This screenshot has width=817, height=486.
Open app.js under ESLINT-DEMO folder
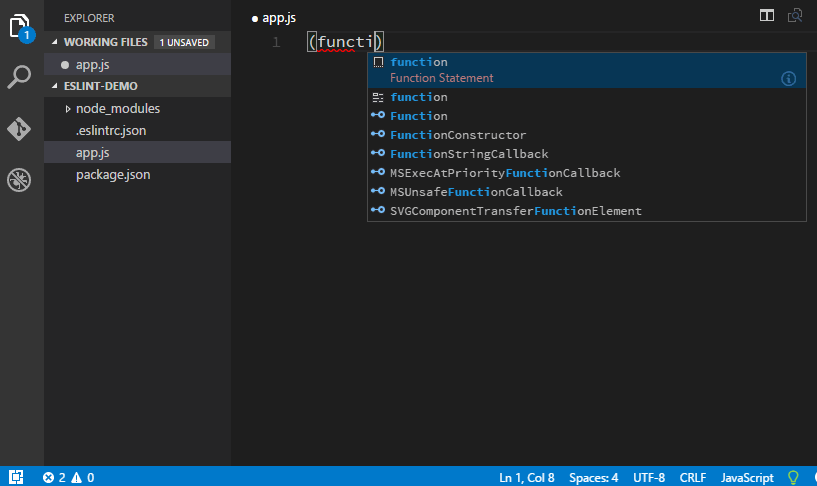tap(138, 152)
